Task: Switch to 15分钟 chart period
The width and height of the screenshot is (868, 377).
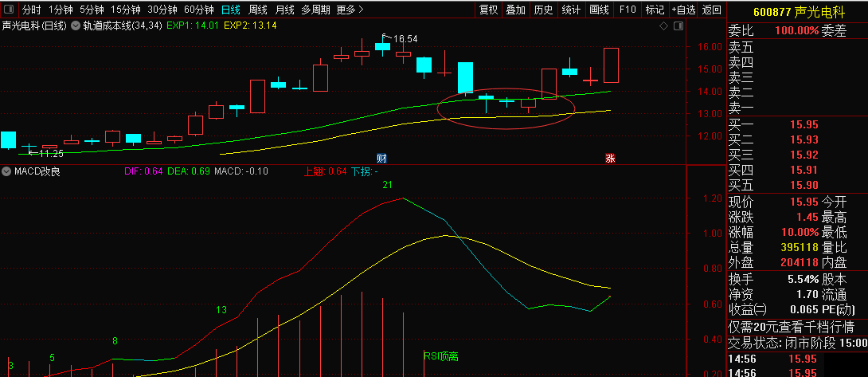Action: tap(125, 10)
